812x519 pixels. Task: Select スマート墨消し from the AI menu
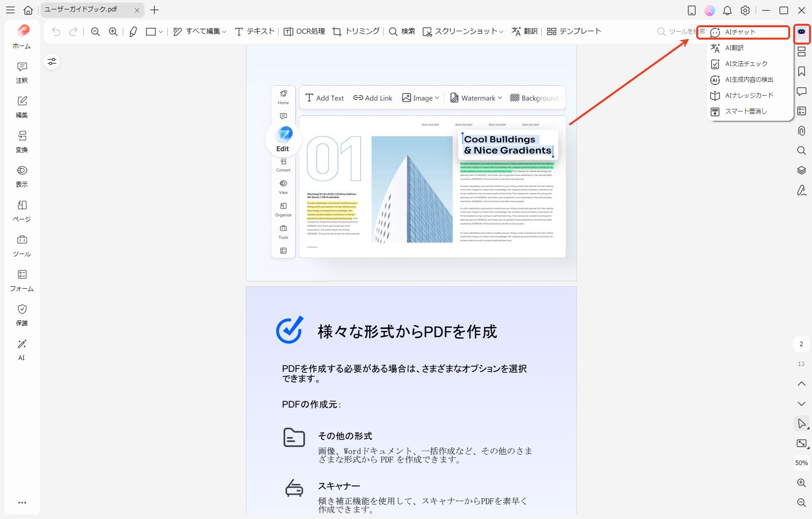[745, 111]
